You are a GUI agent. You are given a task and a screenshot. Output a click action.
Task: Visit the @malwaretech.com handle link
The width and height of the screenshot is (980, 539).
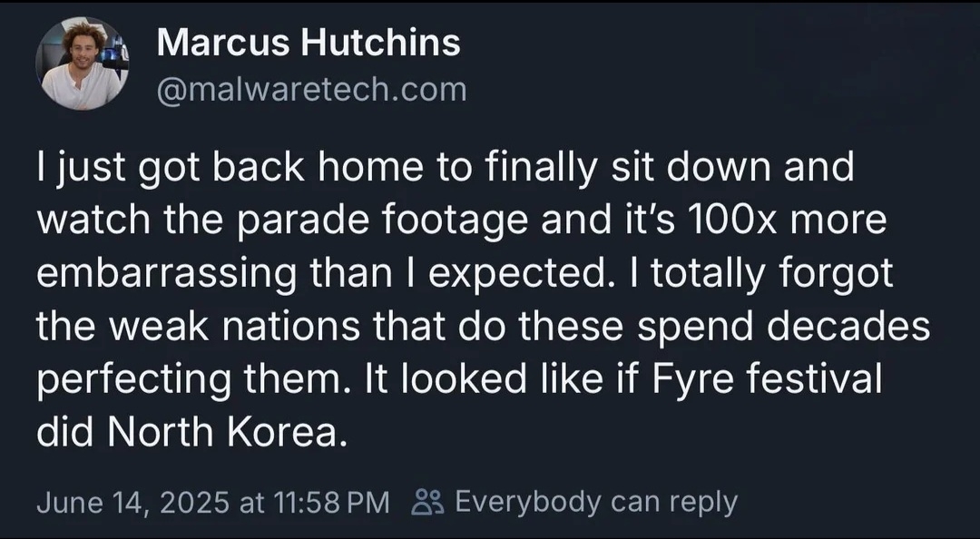[x=311, y=90]
